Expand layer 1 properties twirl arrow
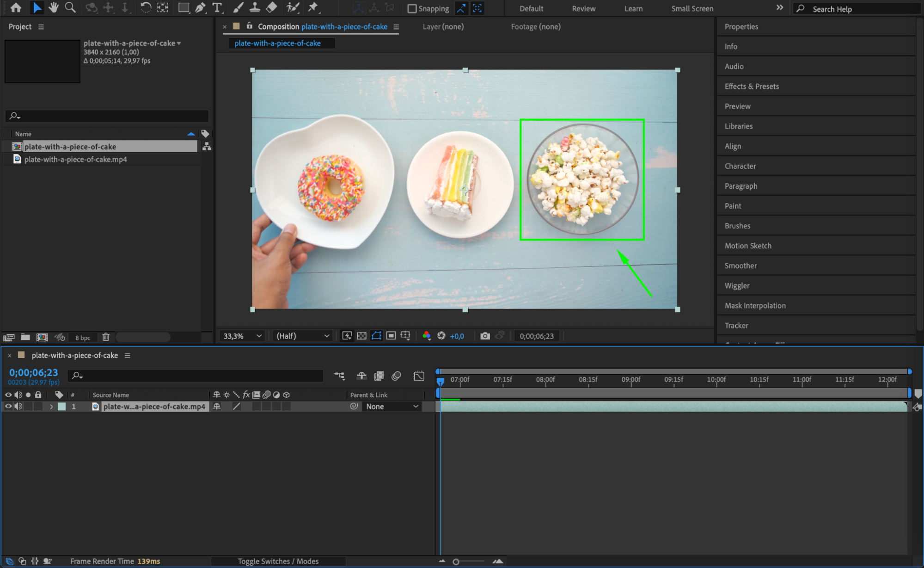 51,407
